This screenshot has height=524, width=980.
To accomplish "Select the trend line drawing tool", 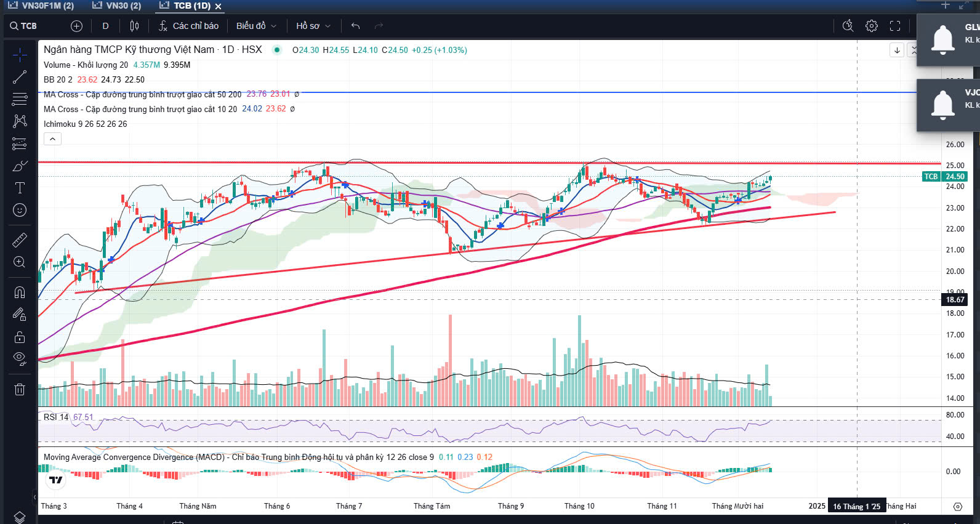I will [x=20, y=77].
